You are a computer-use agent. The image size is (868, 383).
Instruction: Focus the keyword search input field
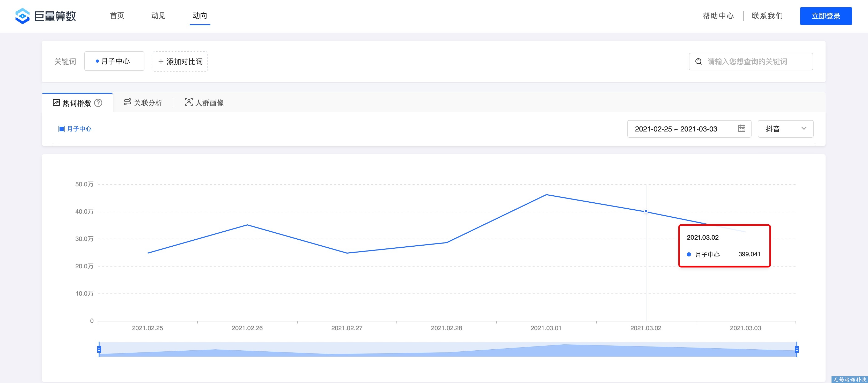tap(751, 61)
